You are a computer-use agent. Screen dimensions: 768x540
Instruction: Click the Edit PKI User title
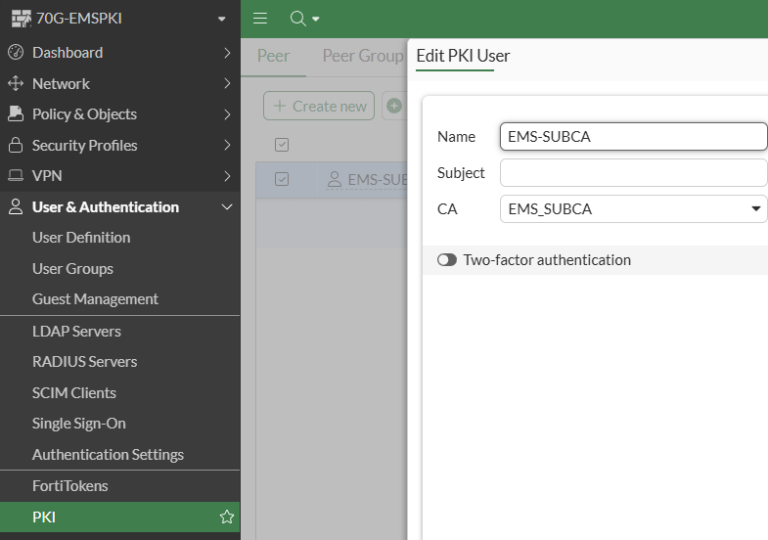(463, 56)
